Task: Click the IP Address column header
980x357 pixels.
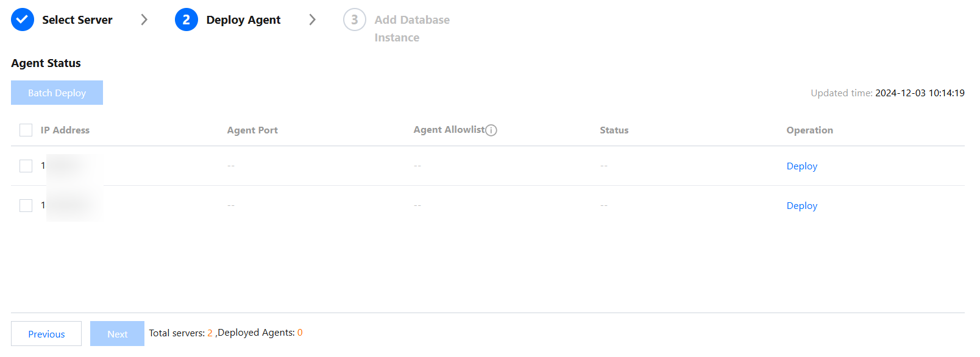Action: click(65, 130)
